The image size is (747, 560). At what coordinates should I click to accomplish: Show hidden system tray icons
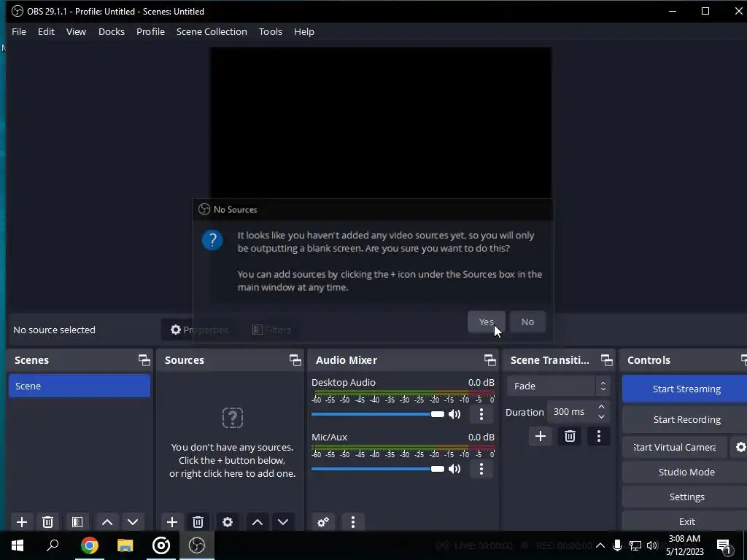click(x=600, y=545)
